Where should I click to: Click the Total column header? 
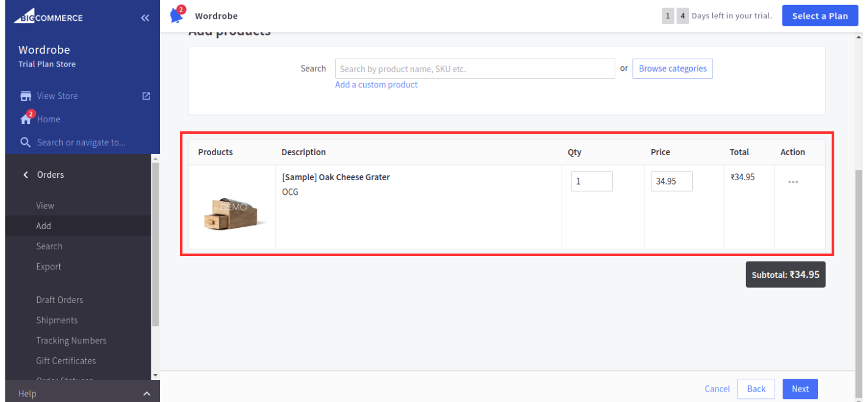pos(739,152)
